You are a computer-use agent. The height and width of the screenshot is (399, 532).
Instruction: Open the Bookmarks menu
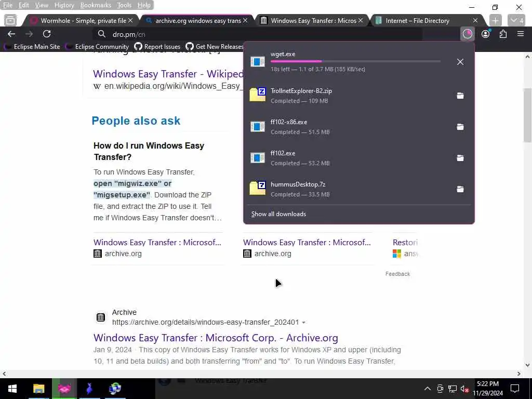point(96,5)
